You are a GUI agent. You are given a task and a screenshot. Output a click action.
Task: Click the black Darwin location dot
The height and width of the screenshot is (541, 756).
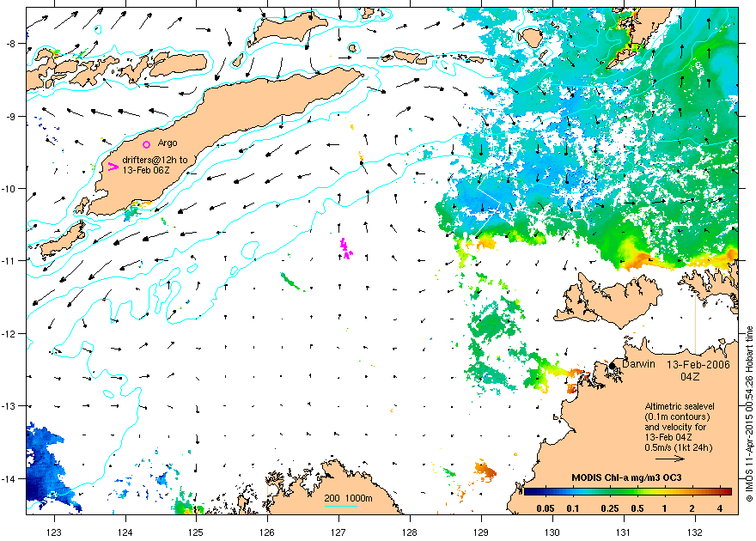(613, 366)
